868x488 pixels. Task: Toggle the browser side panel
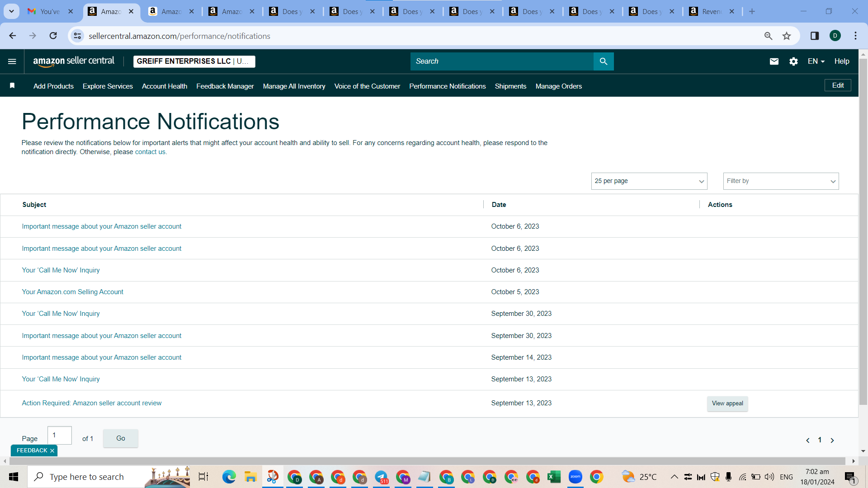click(x=815, y=36)
